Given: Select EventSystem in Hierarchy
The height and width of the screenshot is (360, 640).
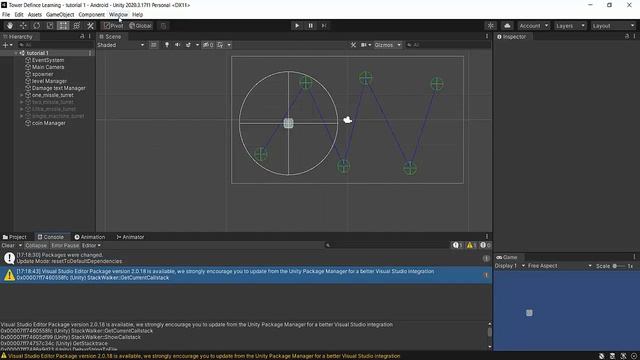Looking at the screenshot, I should pyautogui.click(x=48, y=60).
